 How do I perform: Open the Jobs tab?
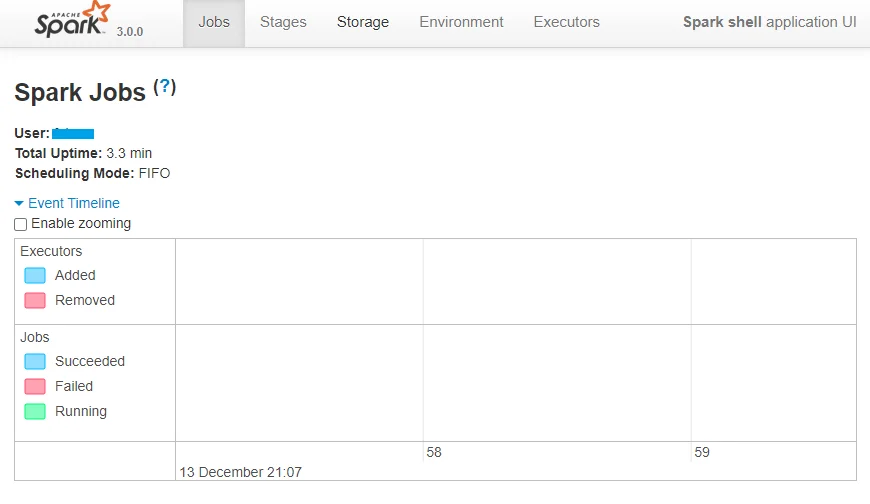click(214, 22)
